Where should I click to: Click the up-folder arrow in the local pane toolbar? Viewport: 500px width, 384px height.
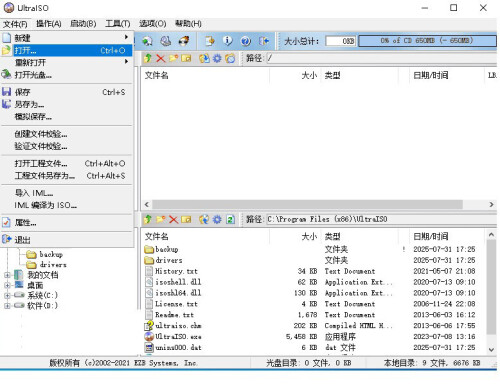(x=148, y=219)
